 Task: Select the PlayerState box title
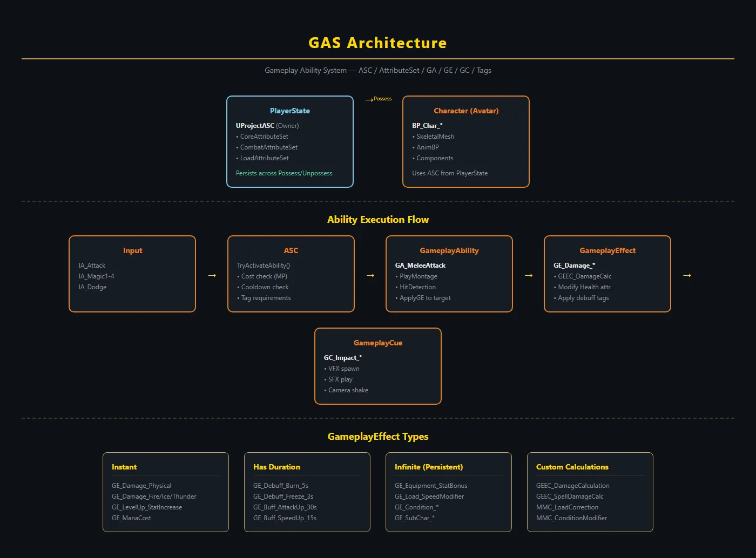[x=290, y=111]
